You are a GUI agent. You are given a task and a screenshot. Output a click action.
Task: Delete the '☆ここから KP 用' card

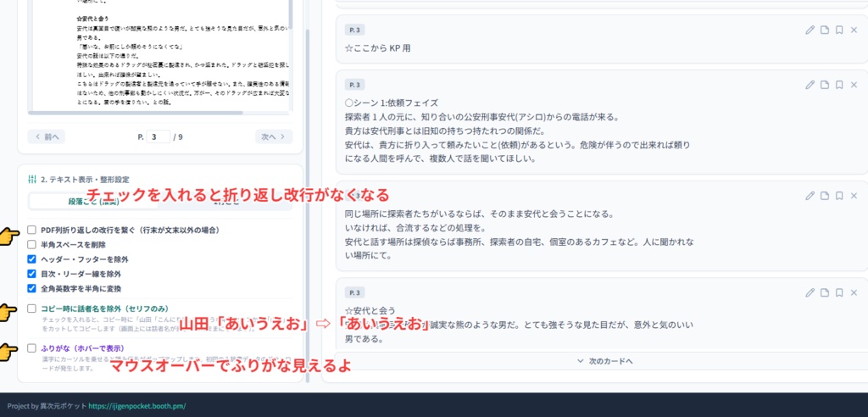click(x=854, y=30)
